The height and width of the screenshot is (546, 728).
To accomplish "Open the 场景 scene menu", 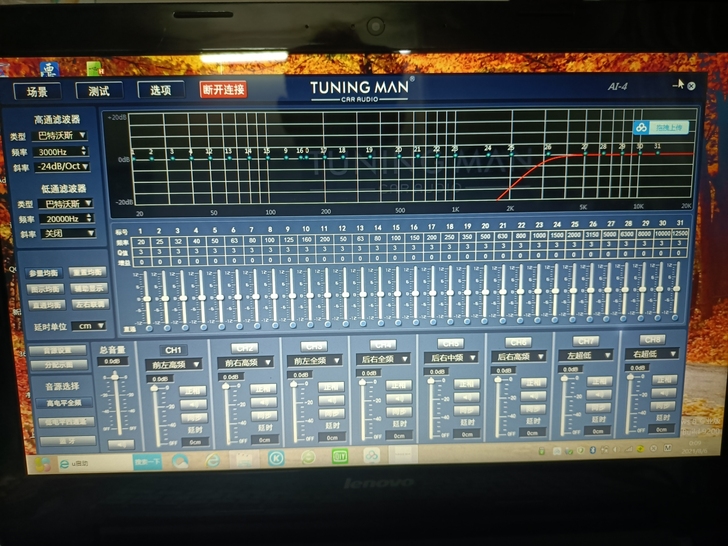I will (37, 91).
